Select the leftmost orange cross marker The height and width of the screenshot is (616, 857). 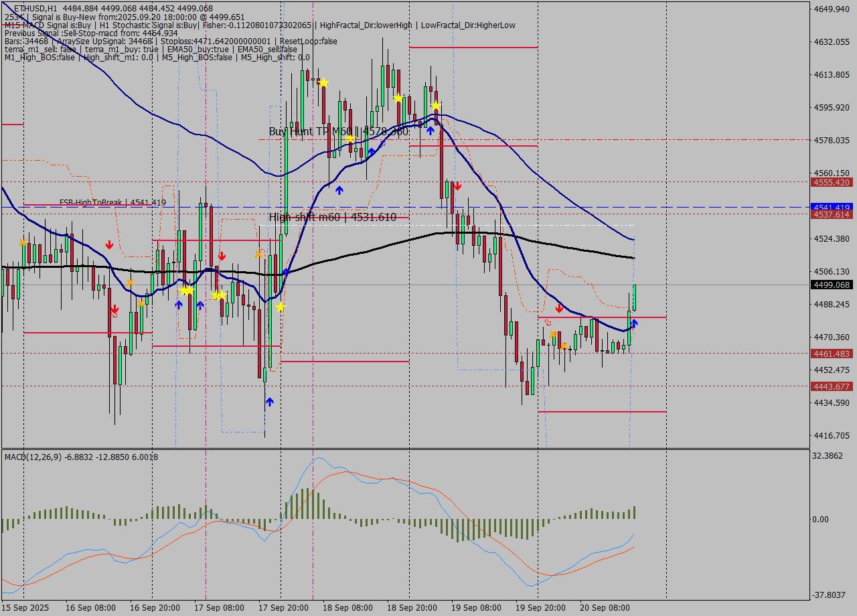point(23,242)
